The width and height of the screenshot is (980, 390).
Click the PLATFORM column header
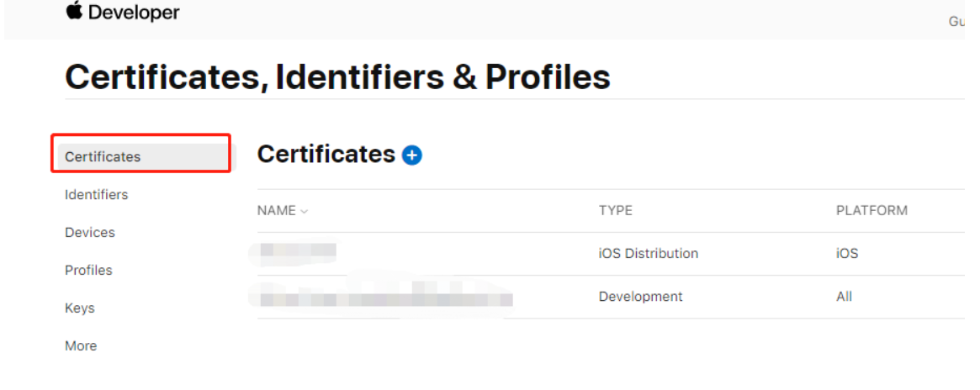(871, 210)
